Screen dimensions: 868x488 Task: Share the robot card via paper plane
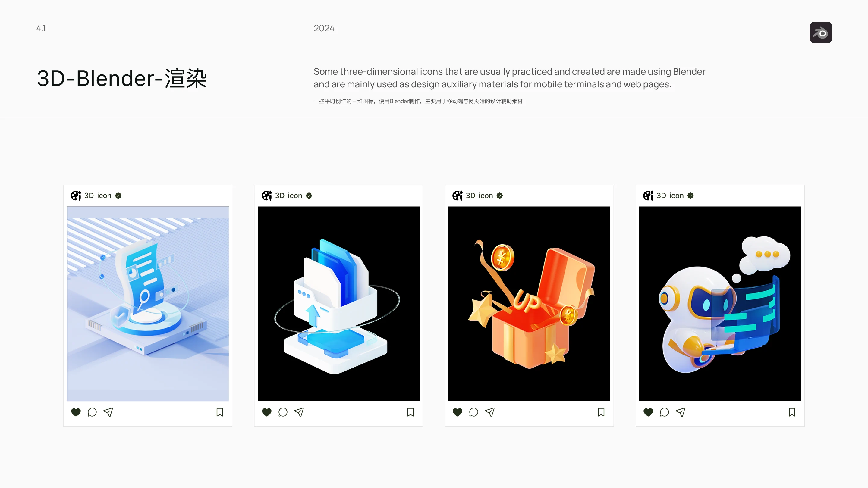coord(680,412)
